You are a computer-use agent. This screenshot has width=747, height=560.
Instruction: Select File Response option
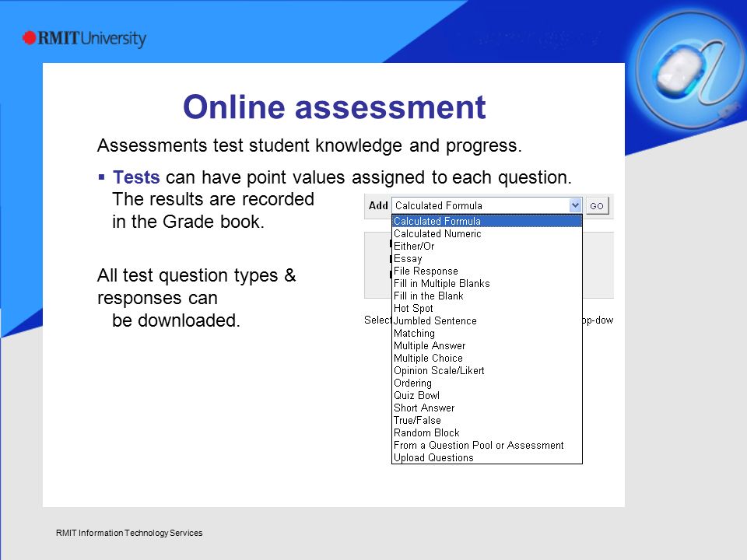click(487, 271)
